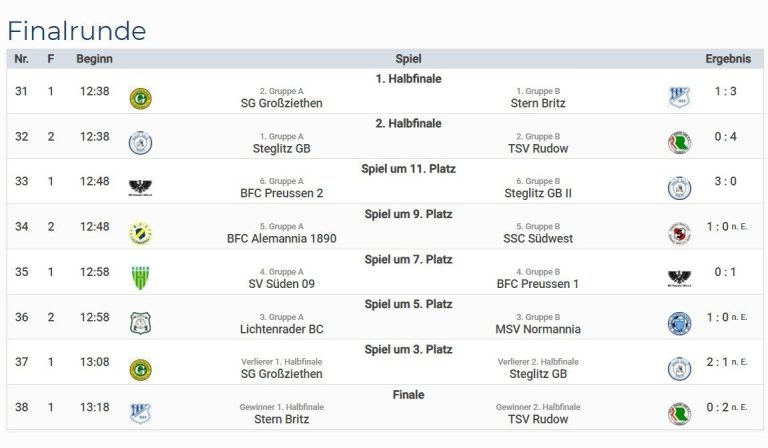
Task: Click SSC Südwest club logo
Action: point(679,234)
